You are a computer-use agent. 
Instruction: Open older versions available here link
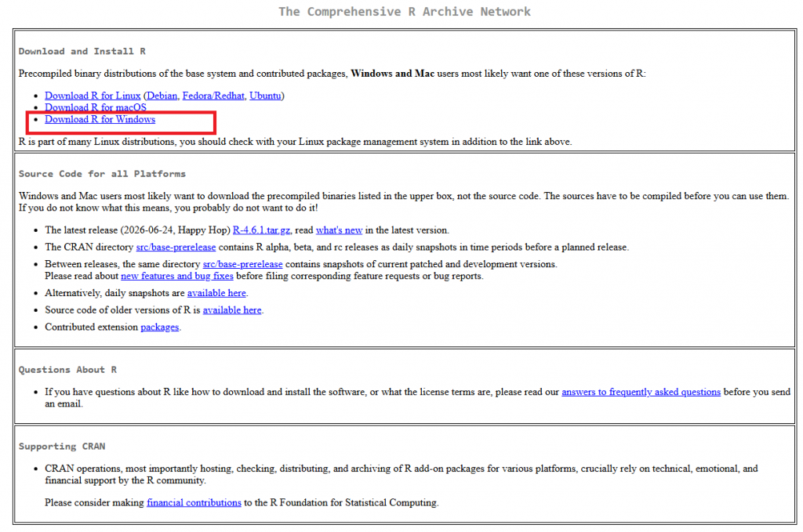pyautogui.click(x=232, y=310)
